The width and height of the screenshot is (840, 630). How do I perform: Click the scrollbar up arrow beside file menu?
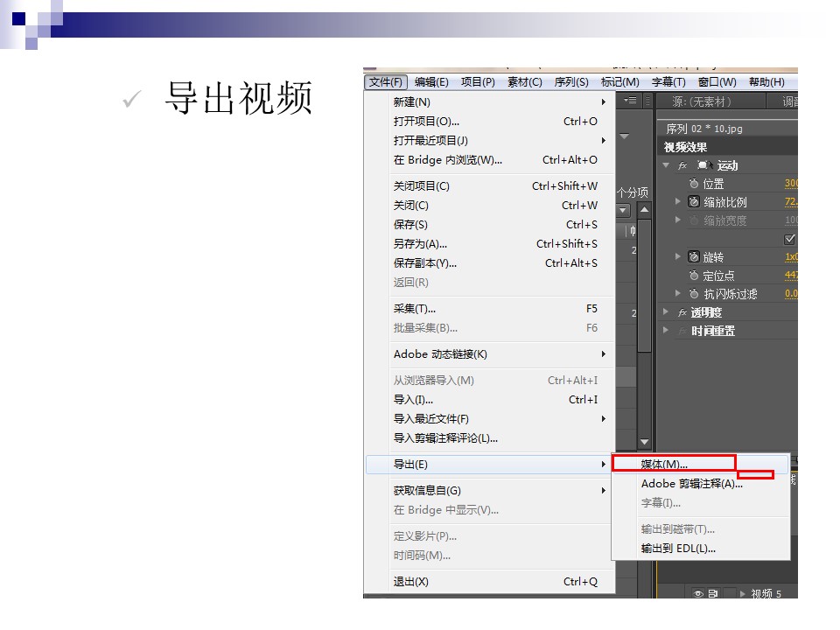pos(644,210)
